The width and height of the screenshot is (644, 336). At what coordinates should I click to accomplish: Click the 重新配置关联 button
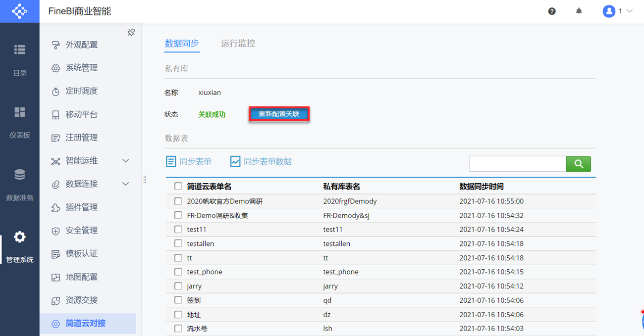[x=279, y=114]
